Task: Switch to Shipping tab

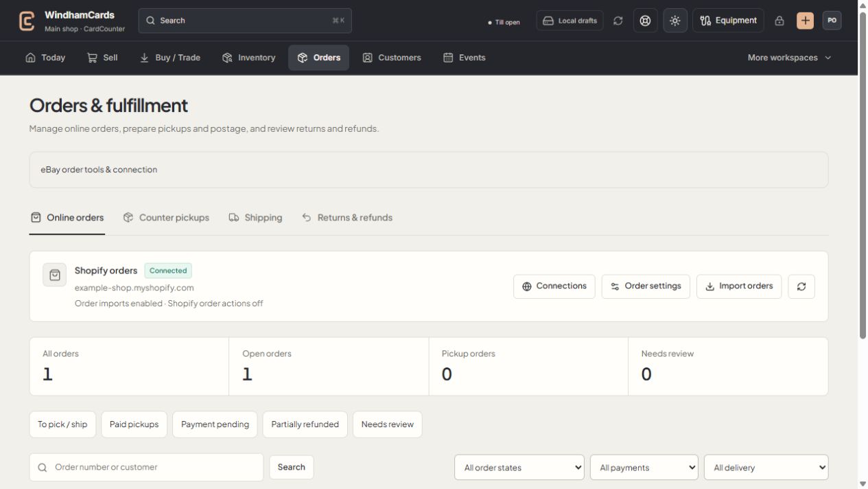Action: pos(255,218)
